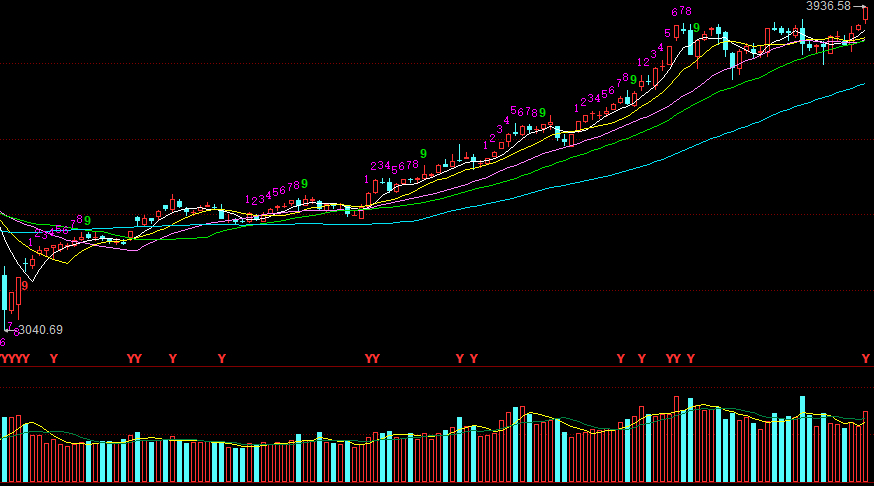The width and height of the screenshot is (874, 486).
Task: Click the magenta 6 at bottom-left corner
Action: point(3,342)
